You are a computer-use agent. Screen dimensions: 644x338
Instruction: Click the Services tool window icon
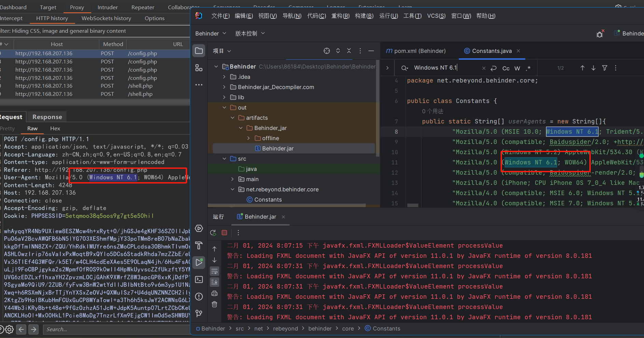coord(199,229)
